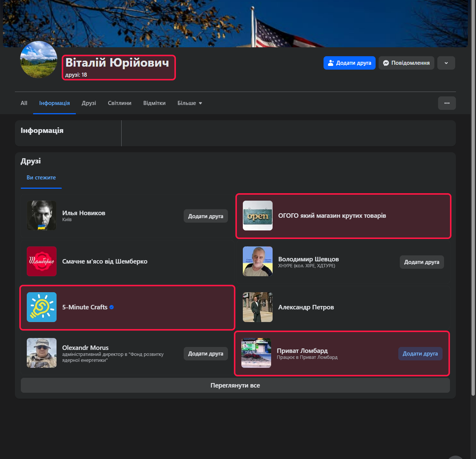
Task: Open the Відмітки tab
Action: (154, 103)
